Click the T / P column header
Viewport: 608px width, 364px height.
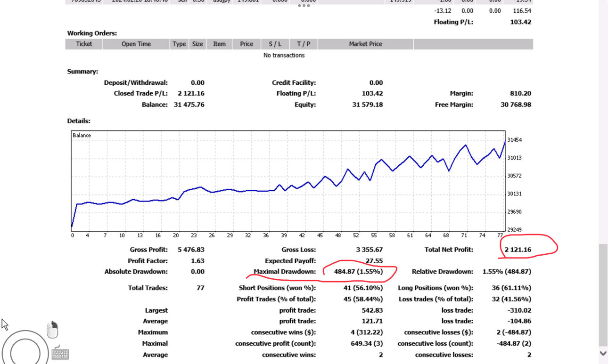point(304,44)
